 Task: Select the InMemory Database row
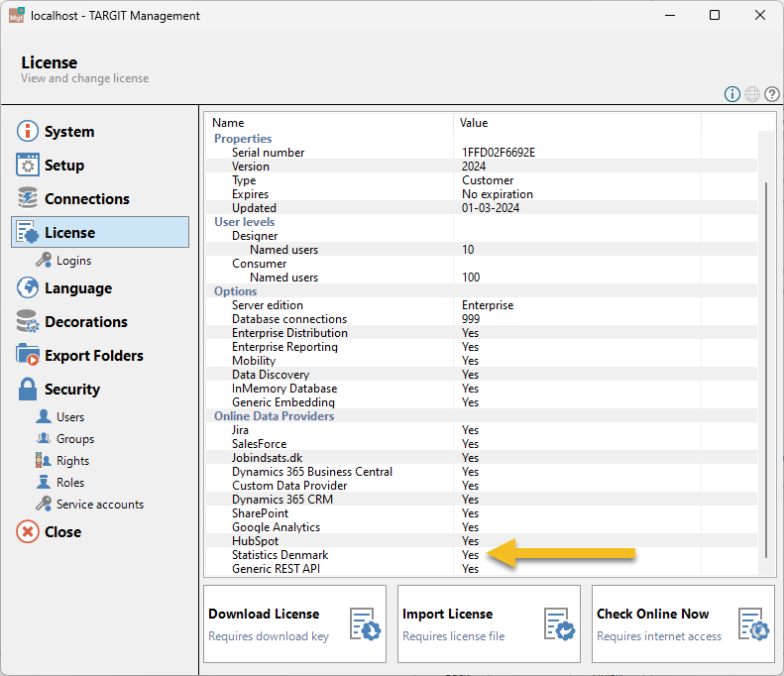(481, 389)
